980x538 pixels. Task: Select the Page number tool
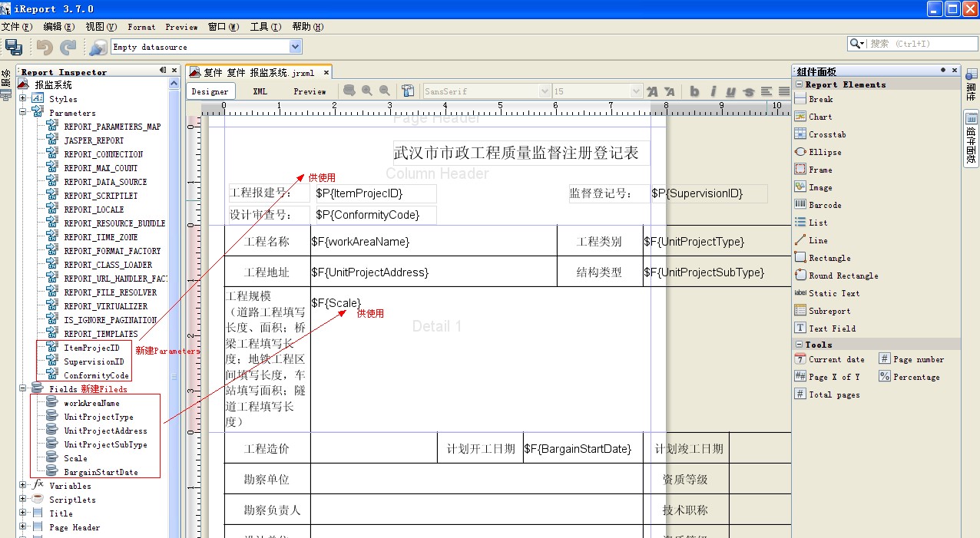[x=912, y=359]
